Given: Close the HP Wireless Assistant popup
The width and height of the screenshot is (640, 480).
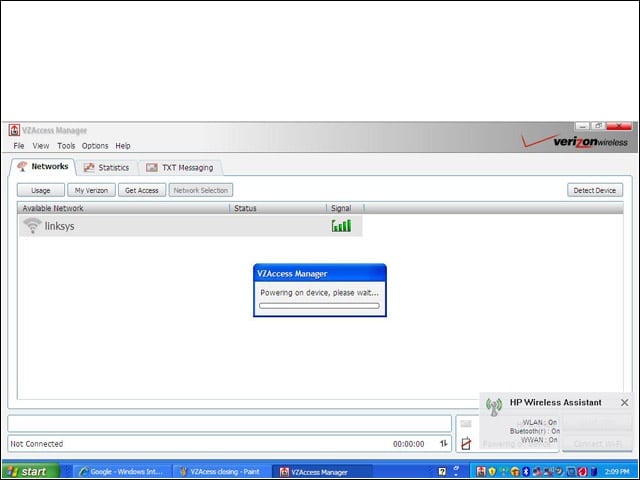Looking at the screenshot, I should point(624,402).
